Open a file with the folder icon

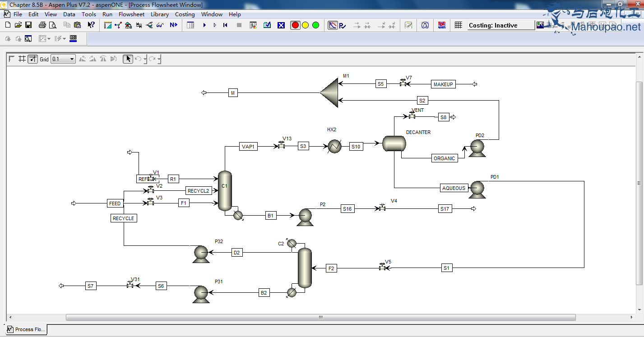18,25
